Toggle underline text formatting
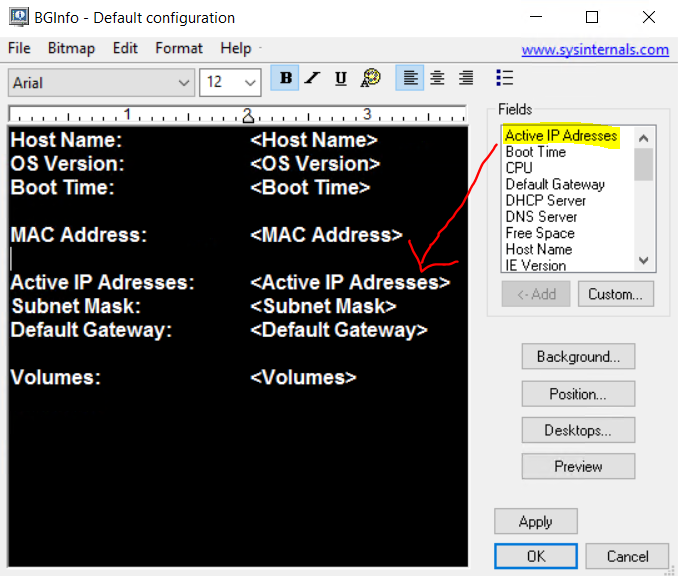The height and width of the screenshot is (576, 678). [x=341, y=79]
